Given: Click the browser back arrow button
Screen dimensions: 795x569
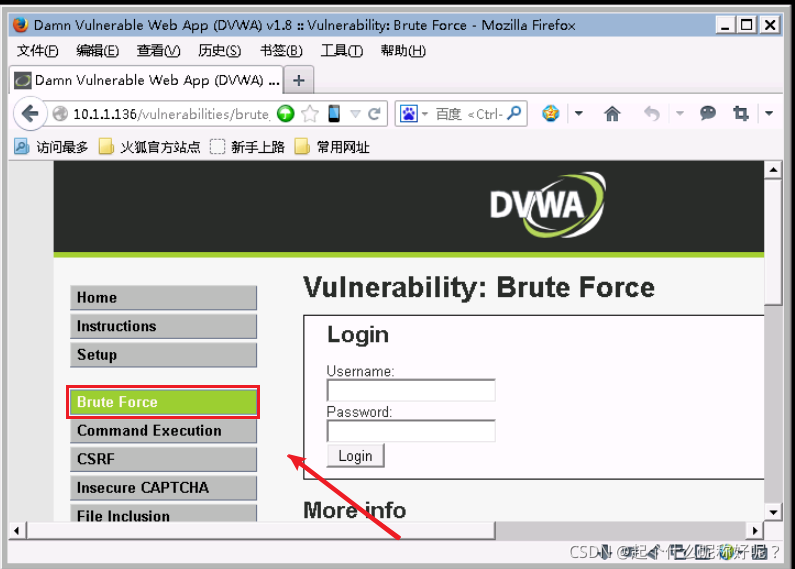Looking at the screenshot, I should (30, 114).
